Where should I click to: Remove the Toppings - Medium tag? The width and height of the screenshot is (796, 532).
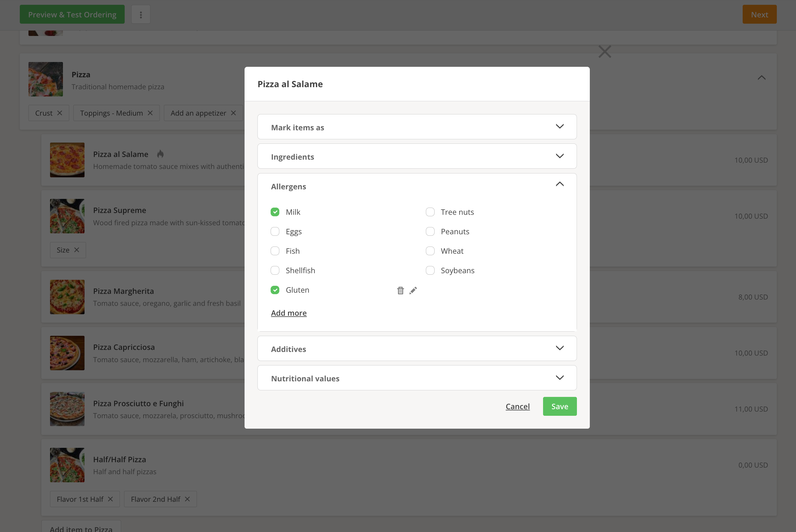coord(150,113)
